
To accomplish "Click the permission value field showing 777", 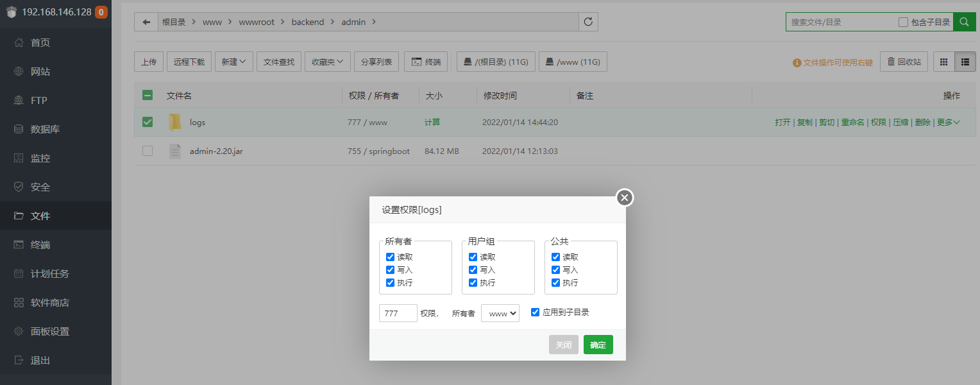I will [x=398, y=313].
